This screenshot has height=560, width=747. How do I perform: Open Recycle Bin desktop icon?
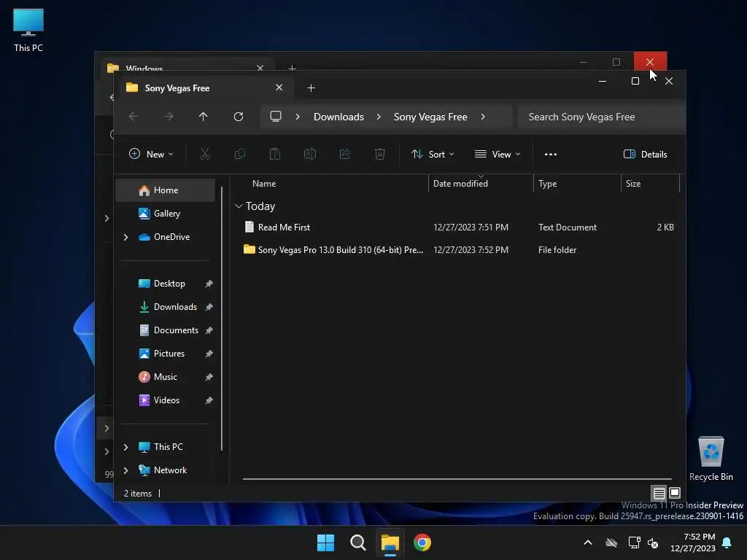tap(711, 459)
